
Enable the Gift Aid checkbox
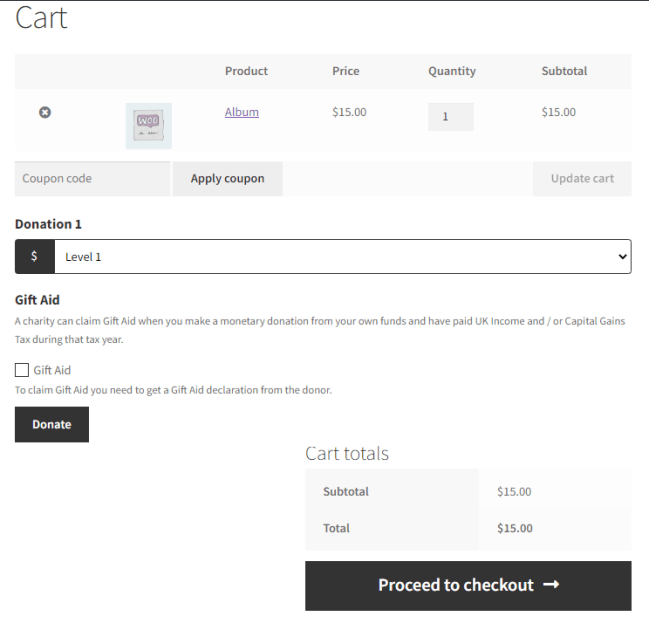(22, 370)
